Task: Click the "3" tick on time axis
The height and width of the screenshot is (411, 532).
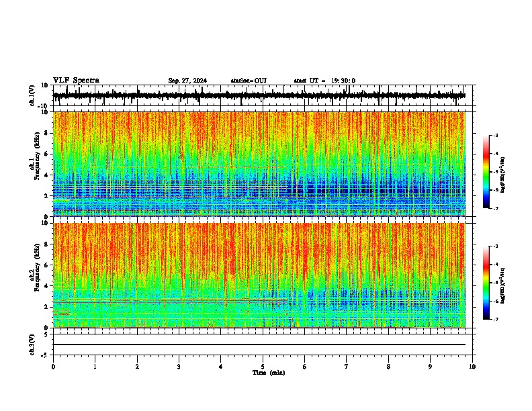Action: click(179, 367)
